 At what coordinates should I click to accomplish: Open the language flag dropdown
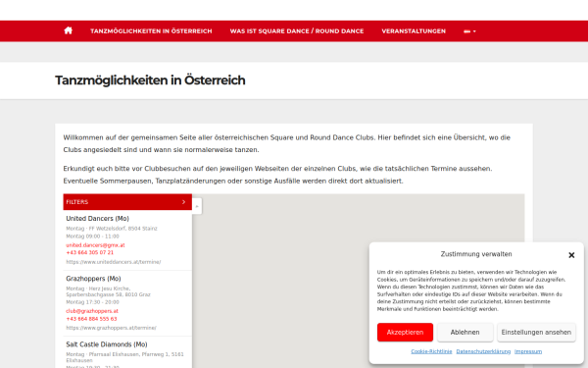point(469,31)
